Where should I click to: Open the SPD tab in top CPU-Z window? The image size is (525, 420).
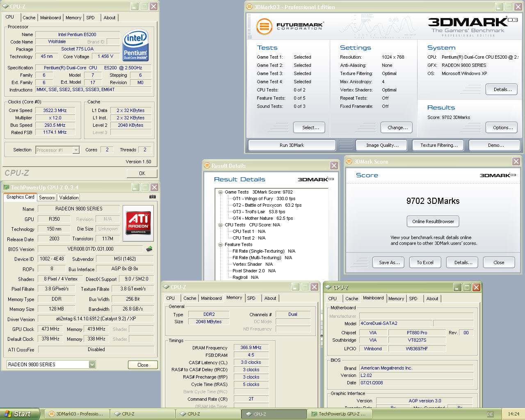tap(90, 18)
